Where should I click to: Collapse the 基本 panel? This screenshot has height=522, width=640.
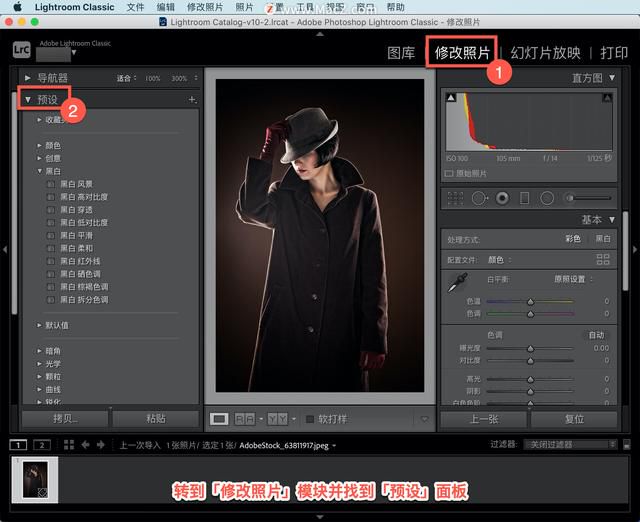click(612, 220)
